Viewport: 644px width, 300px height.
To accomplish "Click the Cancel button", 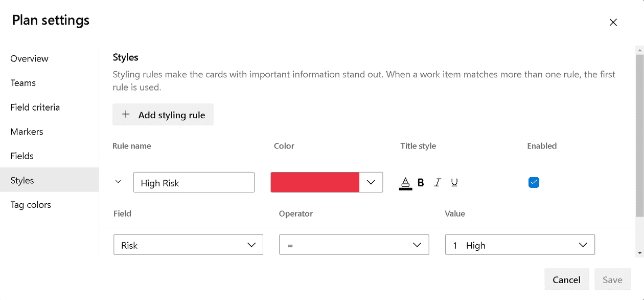I will click(566, 279).
